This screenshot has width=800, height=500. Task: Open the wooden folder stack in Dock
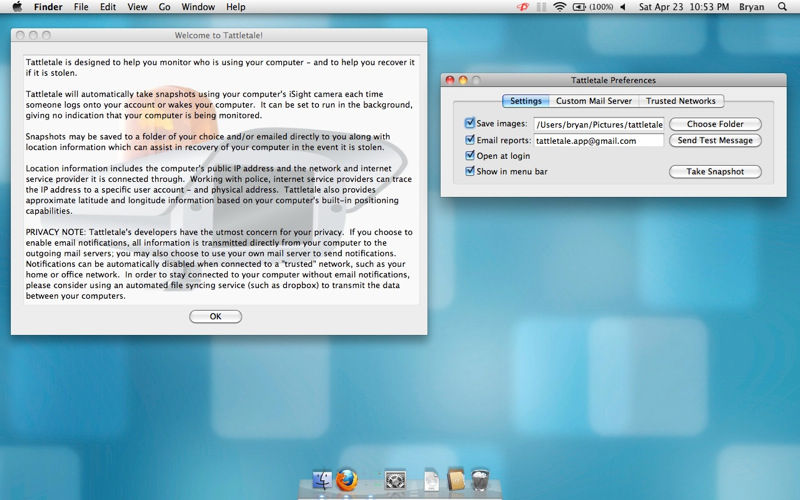pyautogui.click(x=456, y=480)
